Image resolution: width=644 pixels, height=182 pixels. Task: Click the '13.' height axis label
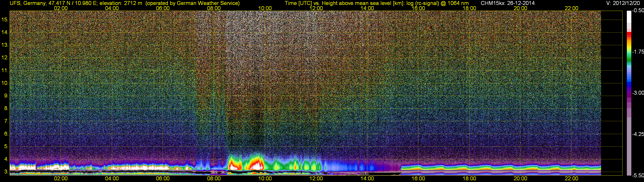[x=5, y=45]
